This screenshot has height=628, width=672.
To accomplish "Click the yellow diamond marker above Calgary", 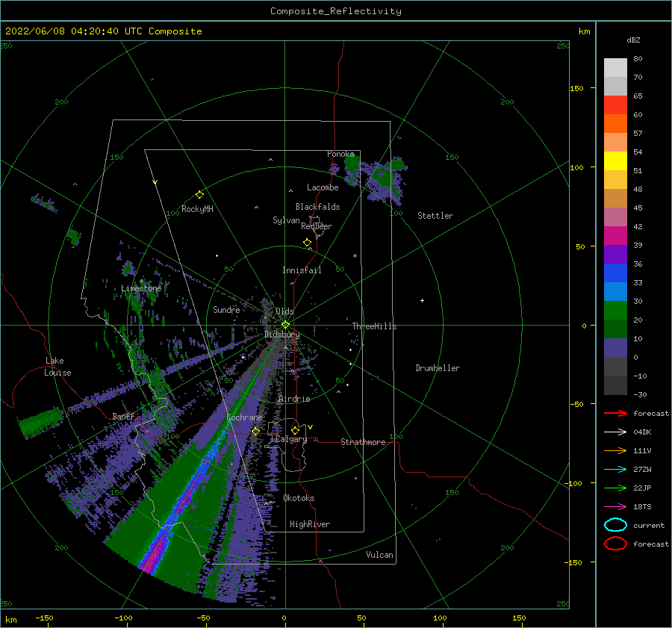I will click(295, 430).
